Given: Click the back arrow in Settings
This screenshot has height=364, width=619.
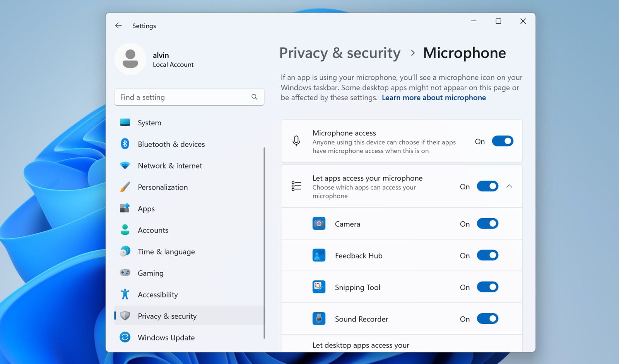Looking at the screenshot, I should pos(118,26).
